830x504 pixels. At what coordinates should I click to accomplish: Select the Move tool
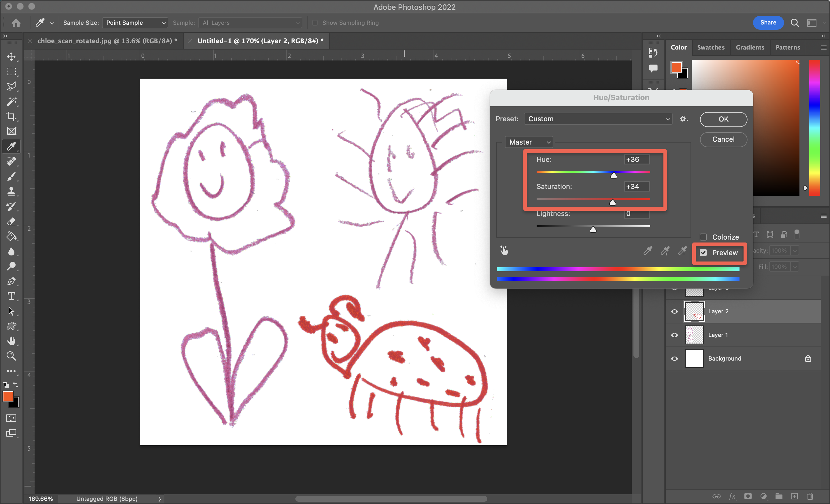coord(12,56)
